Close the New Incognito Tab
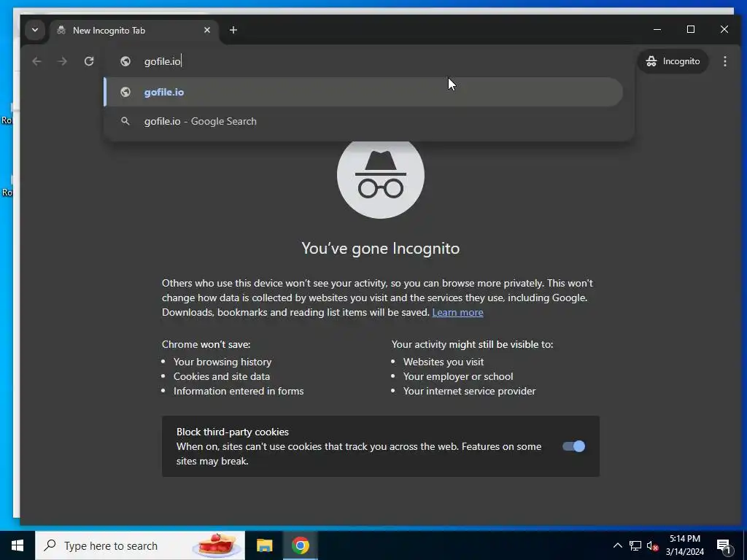 207,30
